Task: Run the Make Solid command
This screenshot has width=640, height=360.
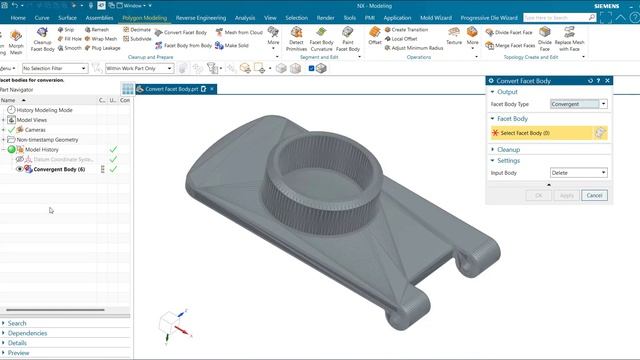Action: pos(232,45)
